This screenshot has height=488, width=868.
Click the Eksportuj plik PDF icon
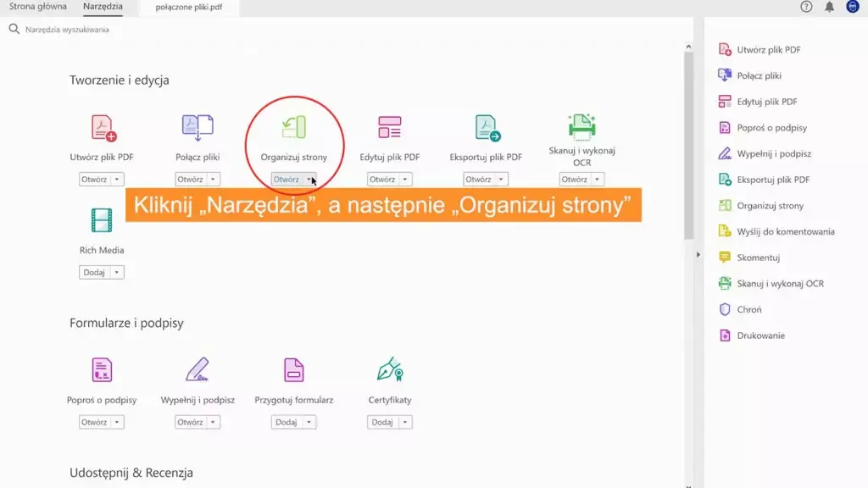[x=487, y=128]
